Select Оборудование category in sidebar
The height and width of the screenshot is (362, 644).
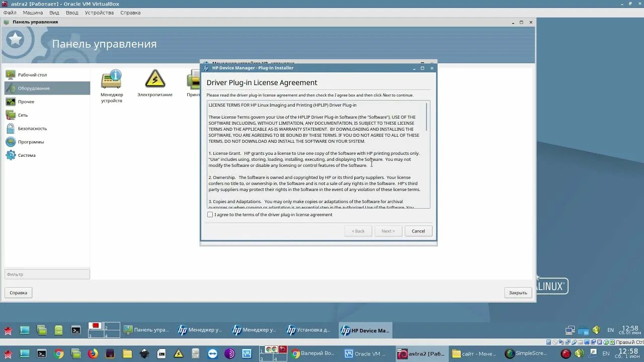47,88
